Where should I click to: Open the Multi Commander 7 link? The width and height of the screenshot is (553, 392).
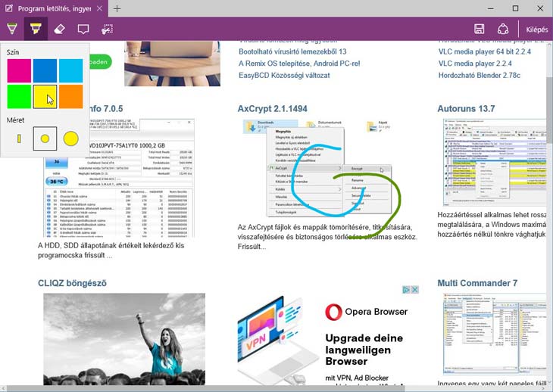pos(477,283)
